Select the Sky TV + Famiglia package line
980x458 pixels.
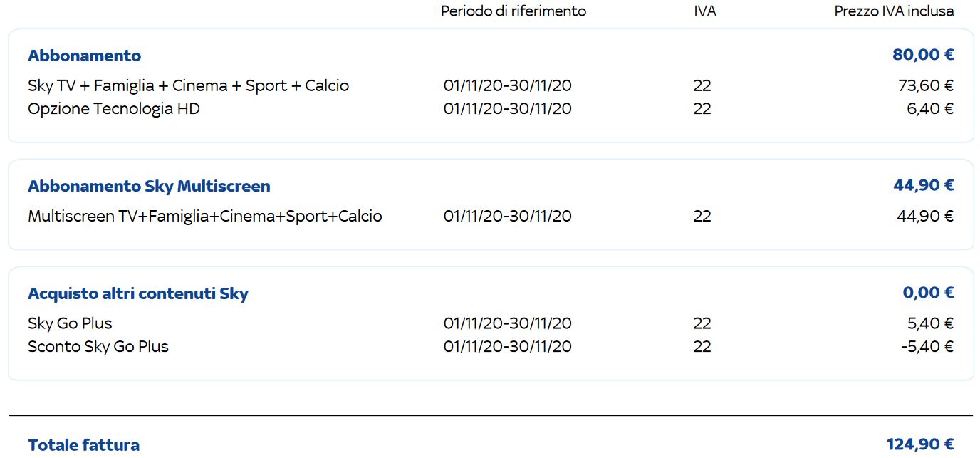pyautogui.click(x=189, y=85)
